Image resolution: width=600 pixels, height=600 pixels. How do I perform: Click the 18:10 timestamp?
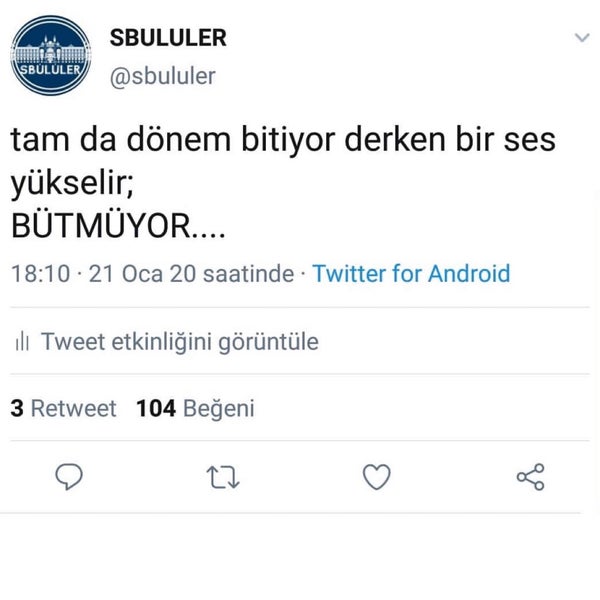pyautogui.click(x=41, y=274)
